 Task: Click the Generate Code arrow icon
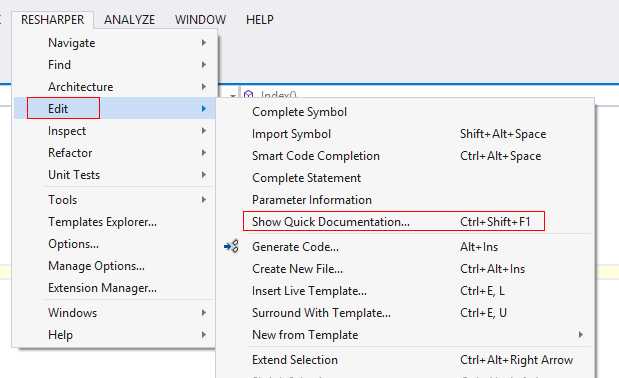coord(231,246)
